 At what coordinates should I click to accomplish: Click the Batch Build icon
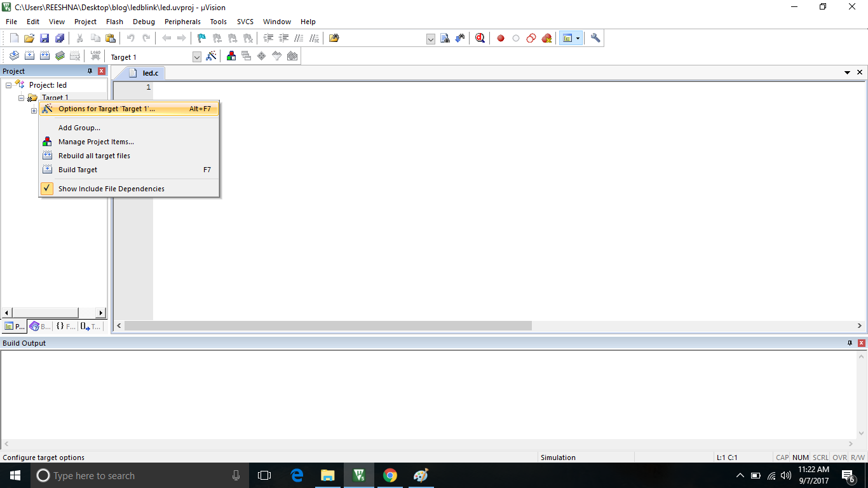[60, 56]
